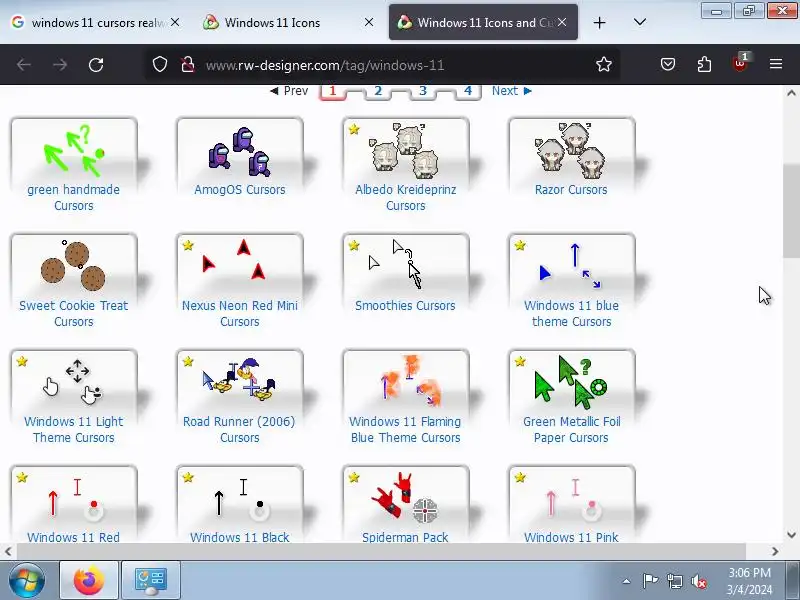Click Windows 11 Pink link text
The width and height of the screenshot is (800, 600).
pyautogui.click(x=571, y=537)
